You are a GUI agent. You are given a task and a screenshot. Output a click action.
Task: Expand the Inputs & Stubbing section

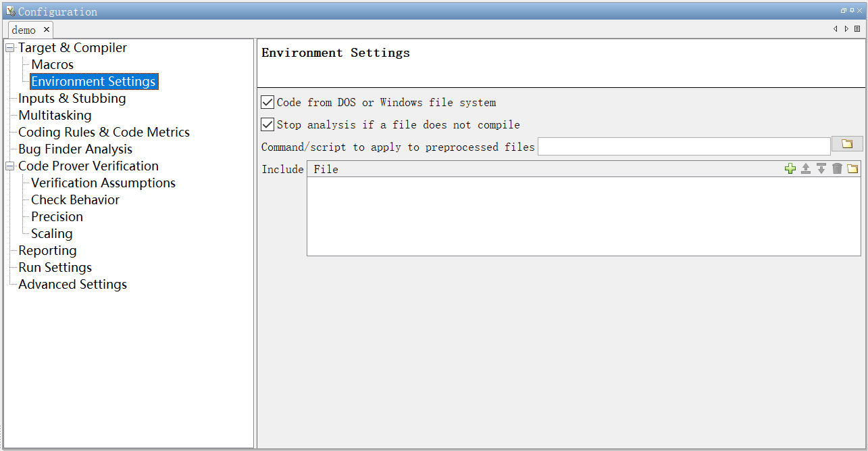(72, 98)
